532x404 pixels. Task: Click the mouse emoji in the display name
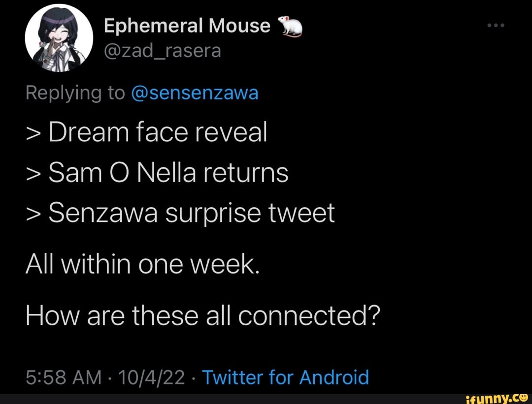(x=291, y=26)
